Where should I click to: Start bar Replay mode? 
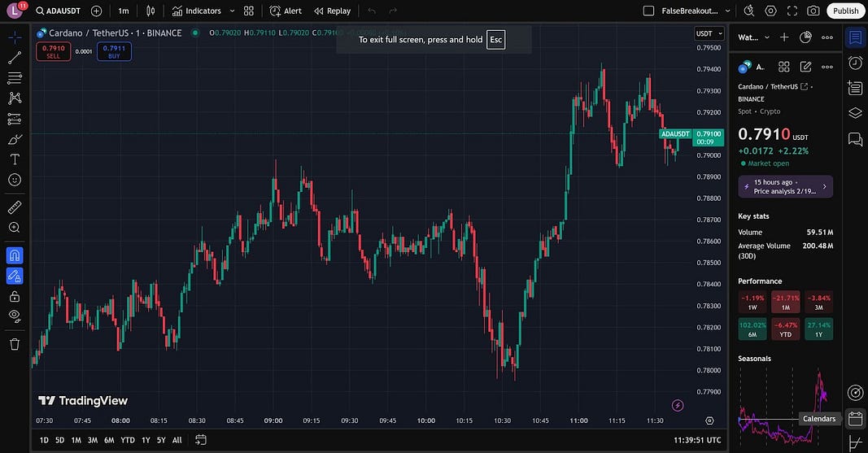tap(332, 11)
